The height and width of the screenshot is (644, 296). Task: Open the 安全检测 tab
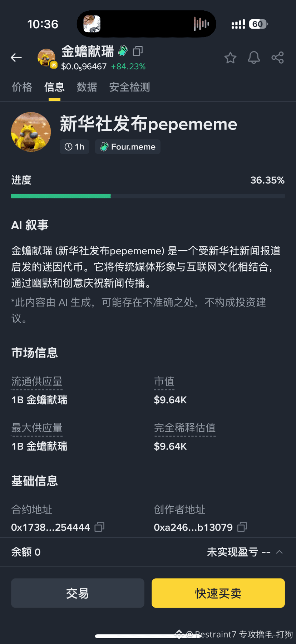(129, 87)
